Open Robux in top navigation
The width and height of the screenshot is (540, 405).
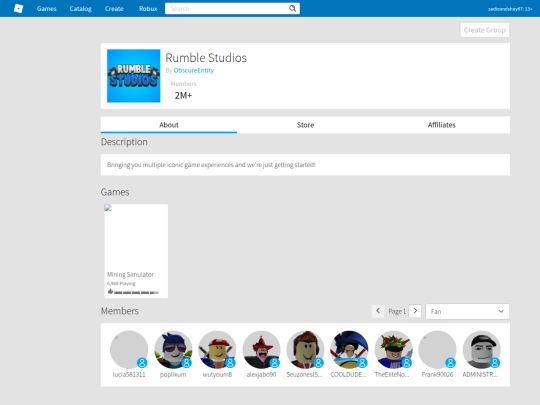point(148,9)
